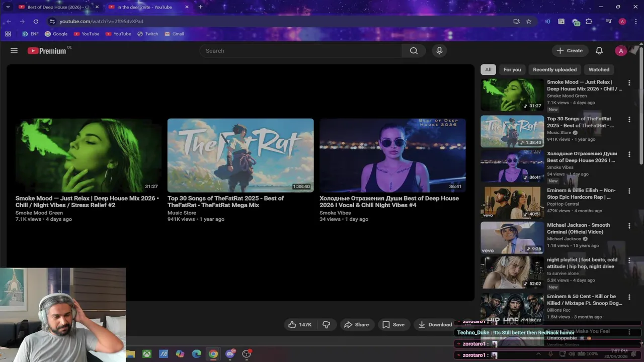Open the Chrome profile avatar
The height and width of the screenshot is (362, 644).
622,21
